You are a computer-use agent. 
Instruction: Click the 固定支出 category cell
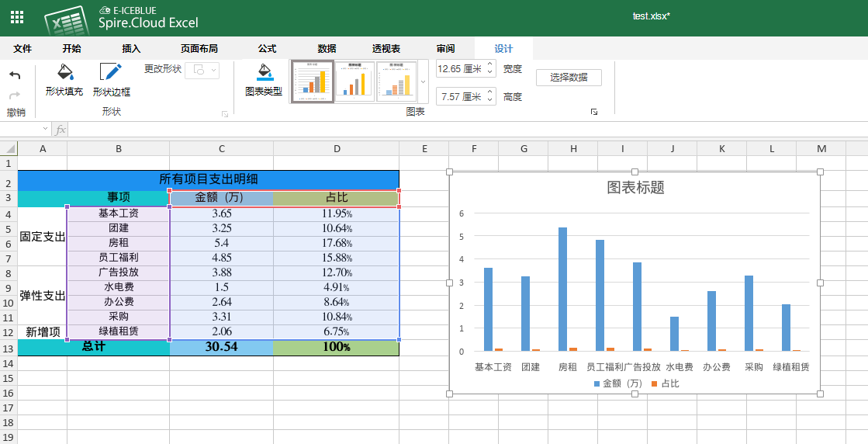43,237
